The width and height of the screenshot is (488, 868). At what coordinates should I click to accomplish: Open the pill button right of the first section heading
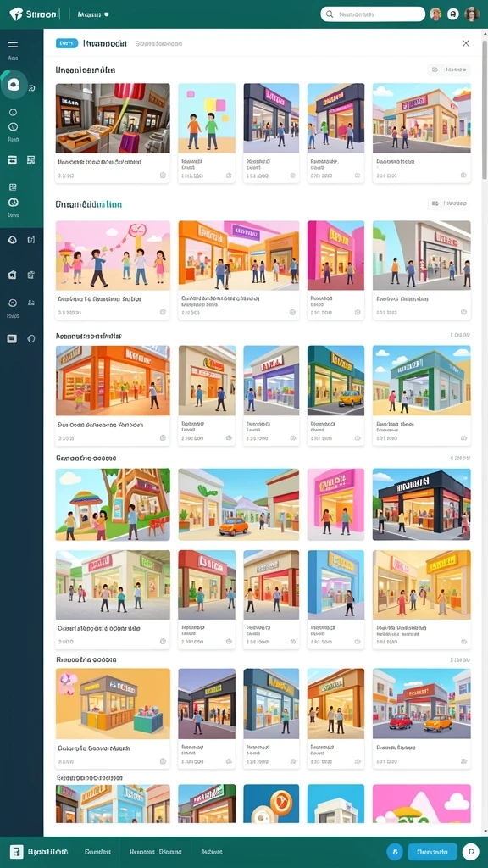(x=449, y=70)
